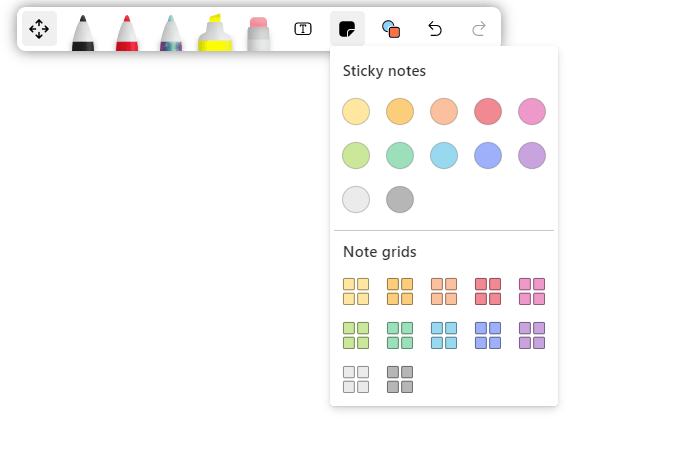Insert the light gray note grid
The image size is (699, 460).
click(356, 379)
